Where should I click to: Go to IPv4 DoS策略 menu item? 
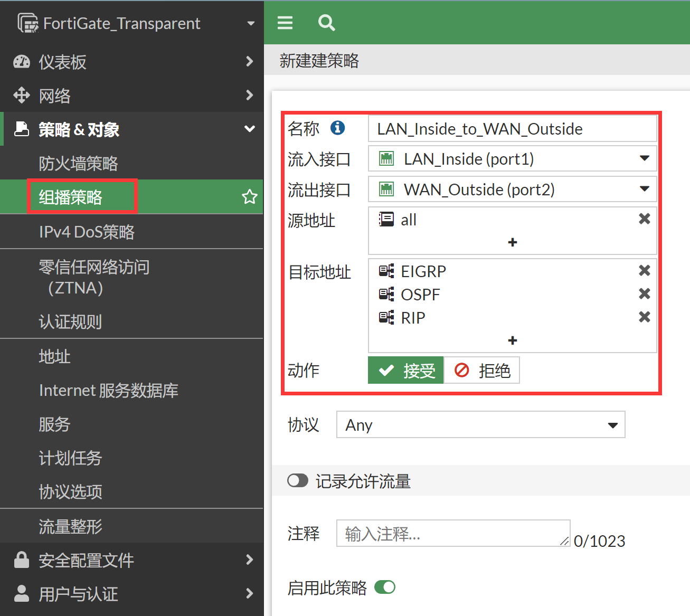(87, 232)
